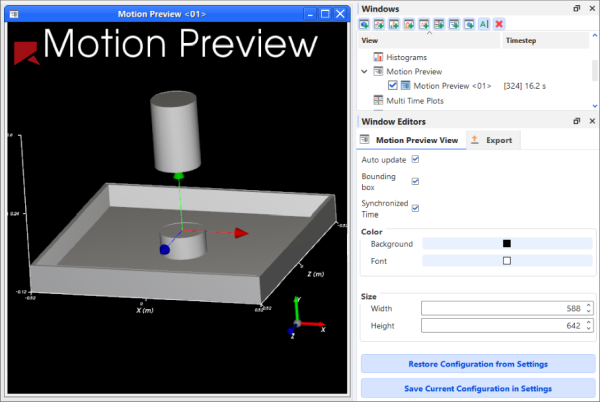Click toolbar icon with red scatter plot plus
Image resolution: width=600 pixels, height=402 pixels.
click(x=424, y=24)
